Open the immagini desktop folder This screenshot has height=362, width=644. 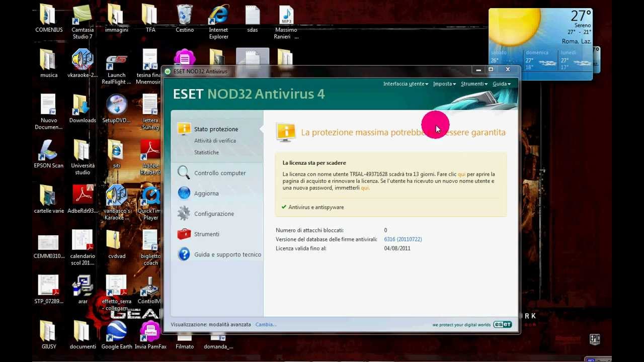click(x=116, y=19)
